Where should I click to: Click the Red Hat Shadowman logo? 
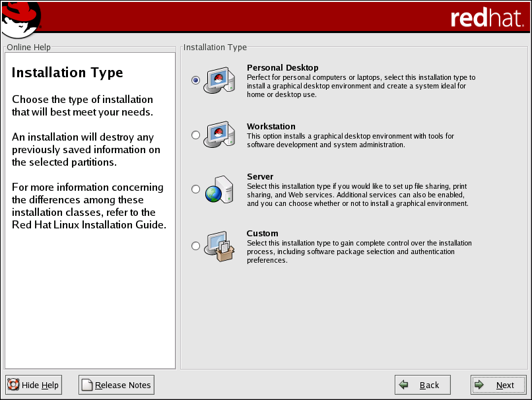pyautogui.click(x=21, y=18)
